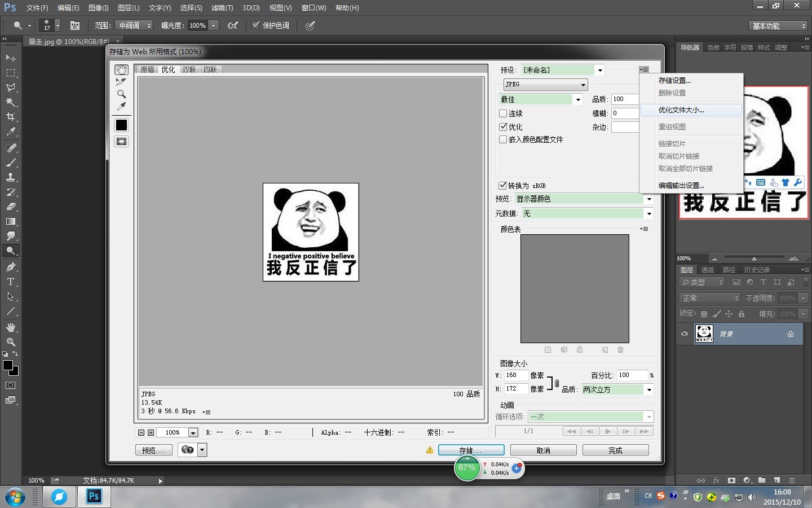Enable 嵌入颜色配置文件 checkbox
Image resolution: width=812 pixels, height=508 pixels.
point(503,139)
